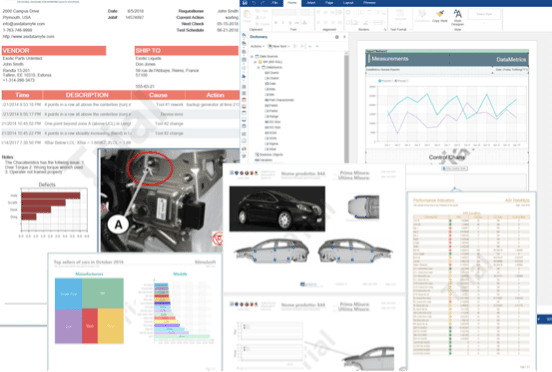Open the Style Designer tool

457,17
